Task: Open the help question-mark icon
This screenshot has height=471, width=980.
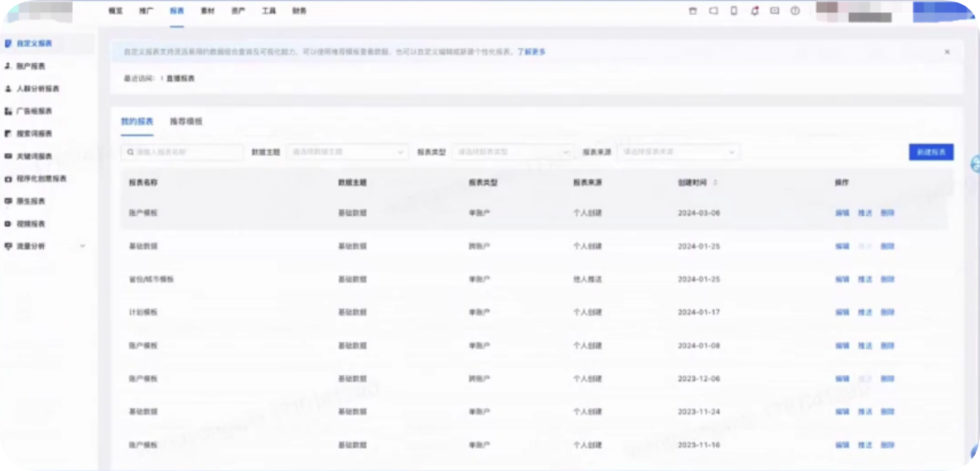Action: click(795, 11)
